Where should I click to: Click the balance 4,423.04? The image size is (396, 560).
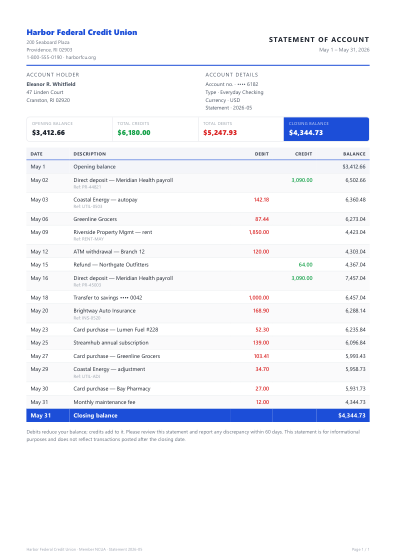coord(355,232)
